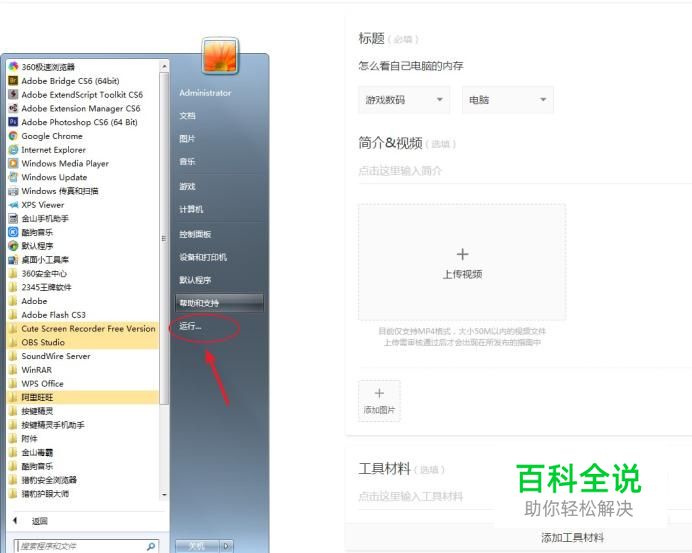Open the 游戏数码 category dropdown
This screenshot has width=692, height=553.
[404, 100]
